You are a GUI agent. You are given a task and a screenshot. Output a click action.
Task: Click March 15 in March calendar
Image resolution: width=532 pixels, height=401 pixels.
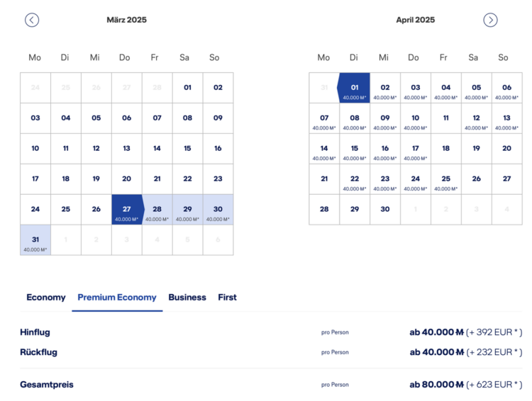tap(188, 149)
